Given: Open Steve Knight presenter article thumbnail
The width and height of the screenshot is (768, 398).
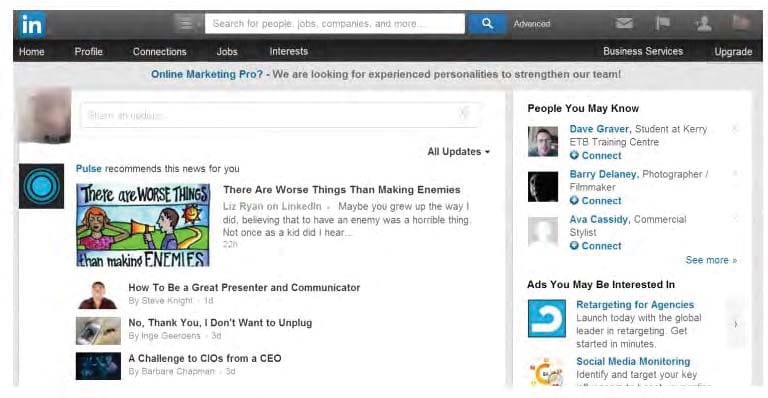Looking at the screenshot, I should click(x=98, y=295).
